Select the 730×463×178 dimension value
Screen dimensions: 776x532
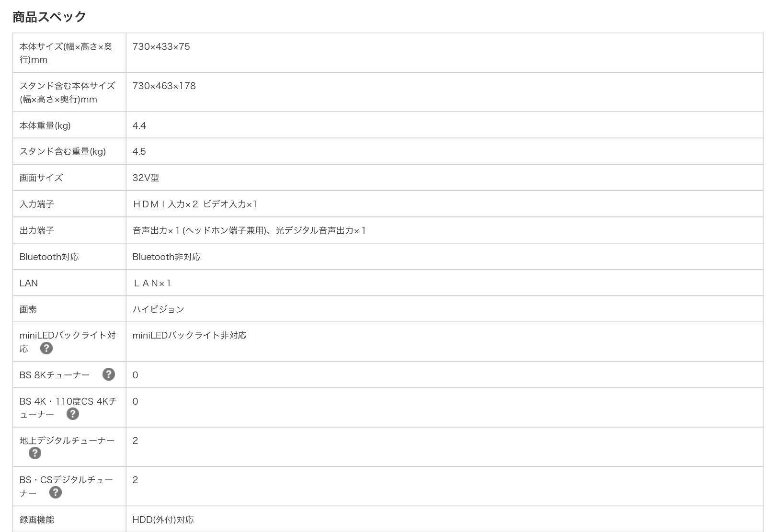pos(164,86)
